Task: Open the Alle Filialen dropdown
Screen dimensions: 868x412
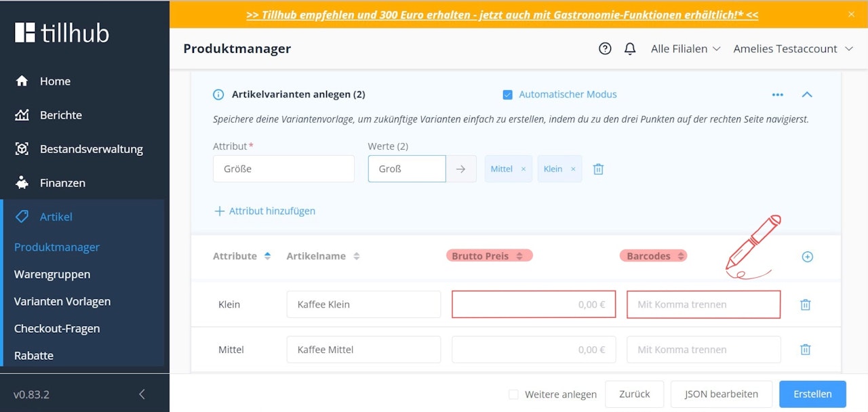Action: coord(685,48)
